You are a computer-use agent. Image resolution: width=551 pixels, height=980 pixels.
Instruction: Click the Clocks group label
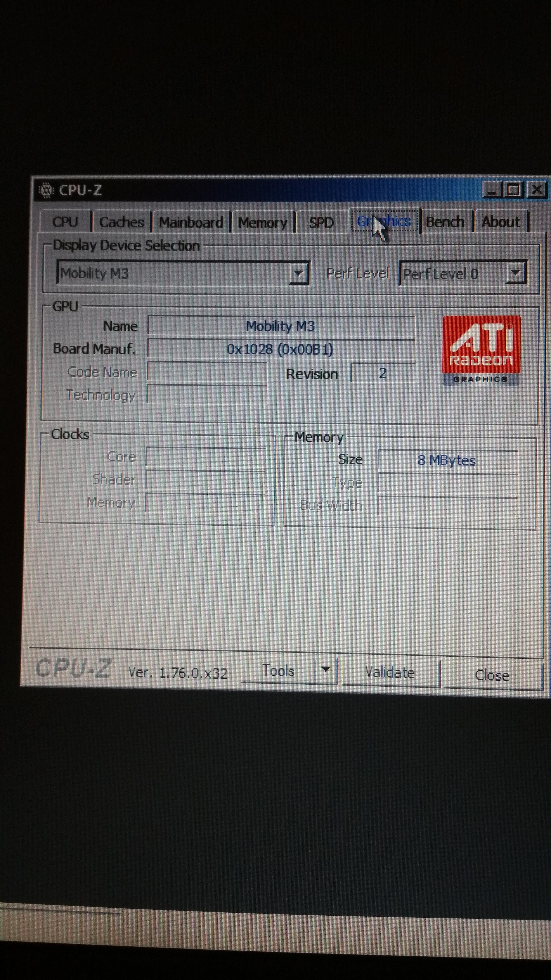point(70,434)
